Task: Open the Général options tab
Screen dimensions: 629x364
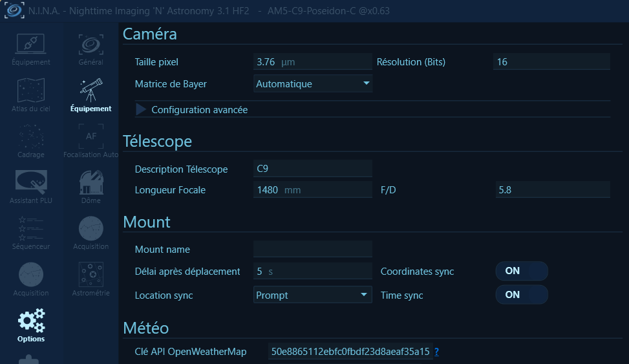Action: coord(91,48)
